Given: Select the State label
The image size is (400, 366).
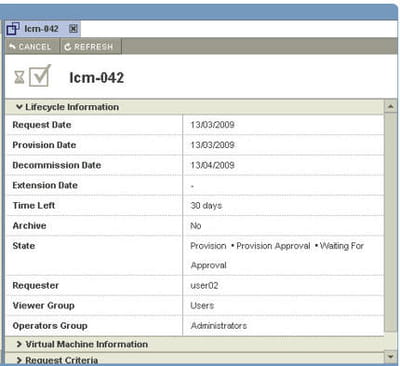Looking at the screenshot, I should (24, 246).
